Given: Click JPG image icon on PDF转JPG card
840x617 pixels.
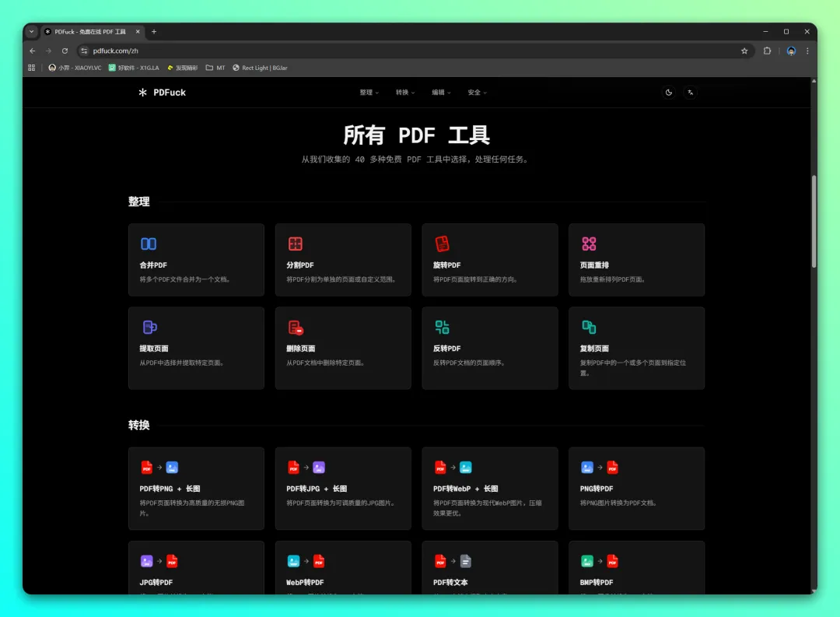Looking at the screenshot, I should coord(319,468).
